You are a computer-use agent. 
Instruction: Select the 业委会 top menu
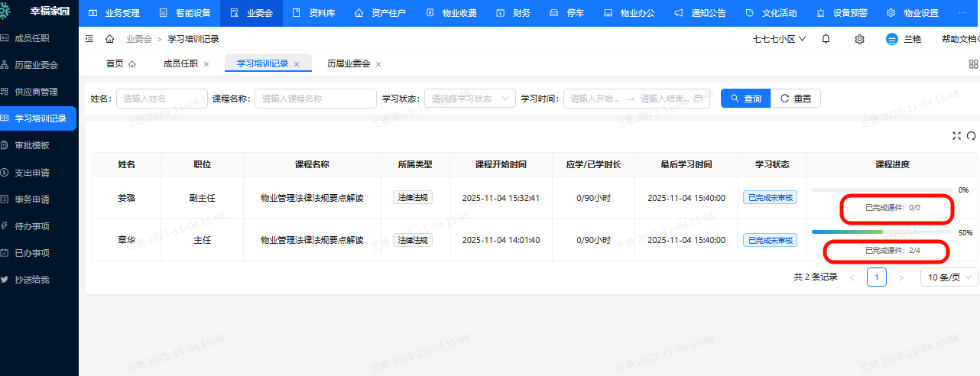(x=251, y=13)
